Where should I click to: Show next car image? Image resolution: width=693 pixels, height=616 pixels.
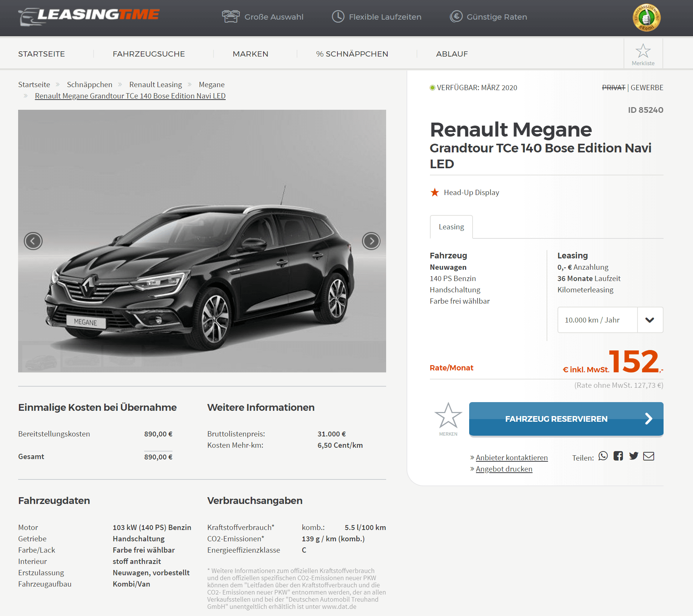371,241
